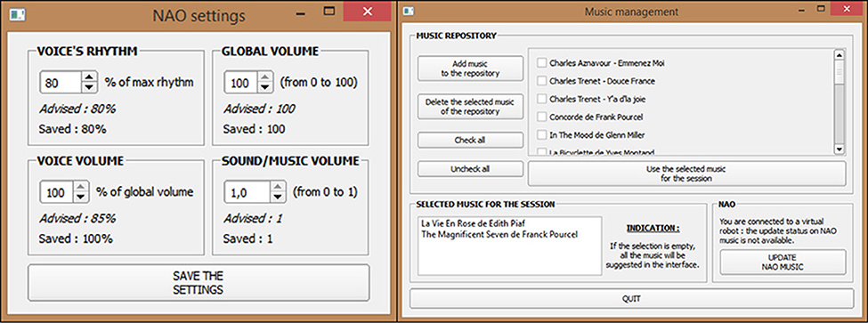
Task: Click the 'Advised : 80%' rhythm hint
Action: (77, 109)
